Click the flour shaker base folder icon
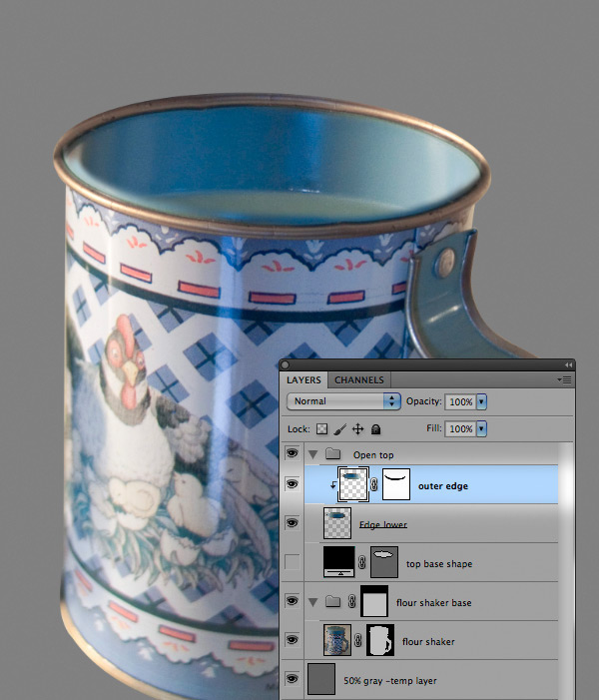This screenshot has width=599, height=700. coord(332,602)
